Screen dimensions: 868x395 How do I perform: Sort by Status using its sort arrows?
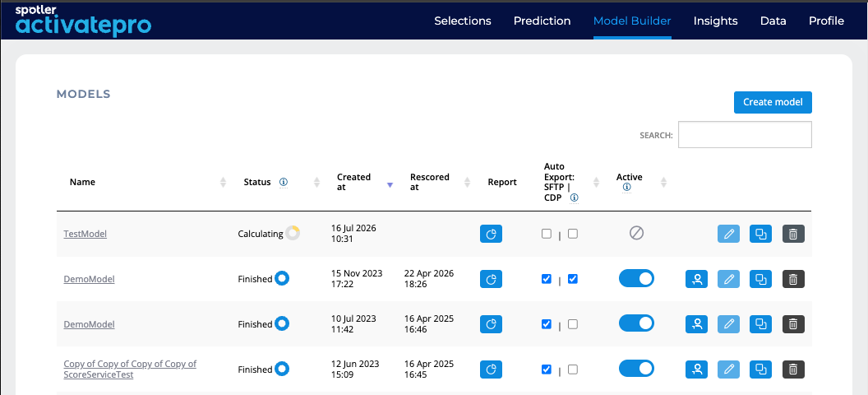[x=317, y=182]
